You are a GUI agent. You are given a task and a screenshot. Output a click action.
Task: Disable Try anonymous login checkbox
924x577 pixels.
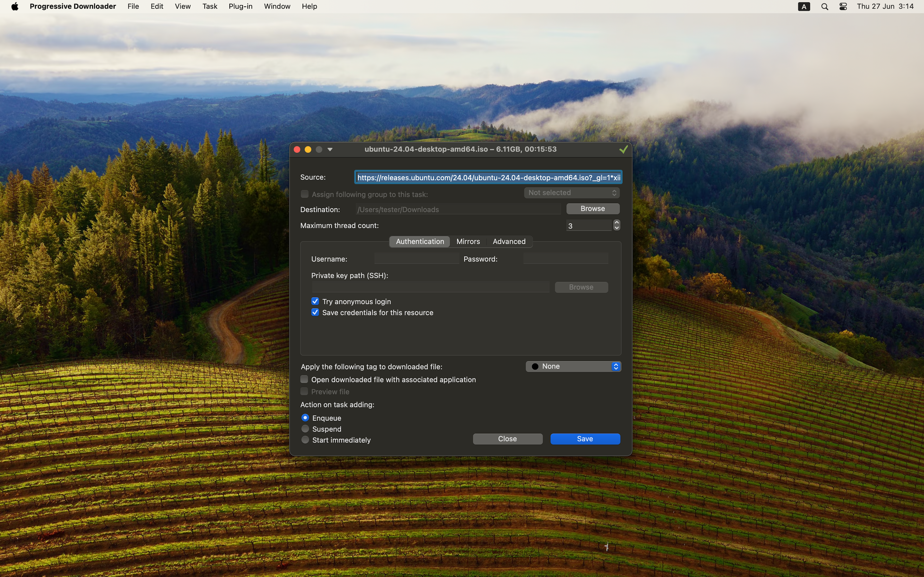point(315,301)
